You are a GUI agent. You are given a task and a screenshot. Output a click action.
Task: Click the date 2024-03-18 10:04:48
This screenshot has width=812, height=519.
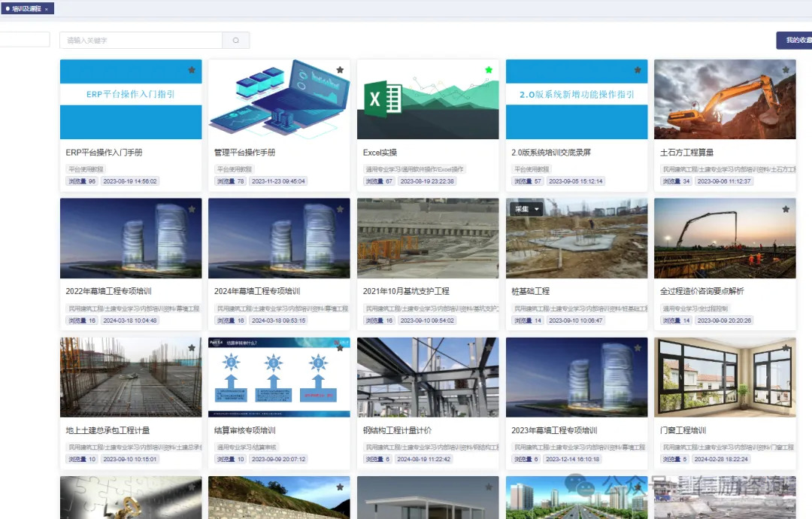[130, 320]
